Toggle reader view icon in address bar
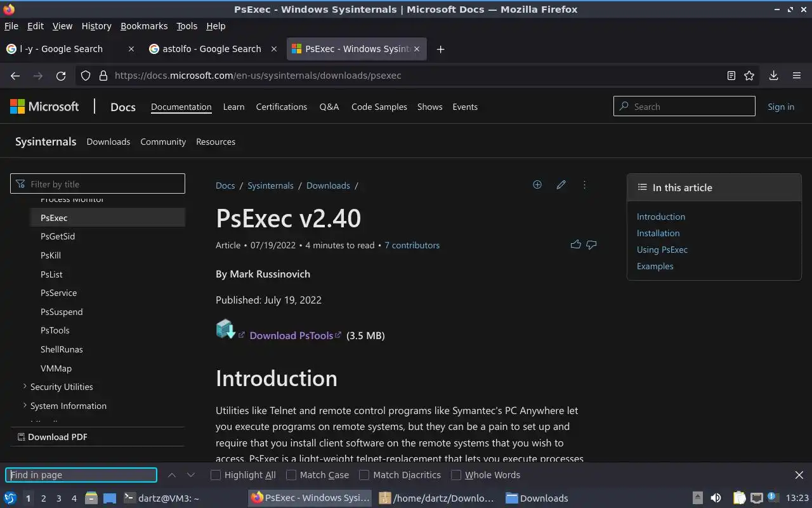 731,76
